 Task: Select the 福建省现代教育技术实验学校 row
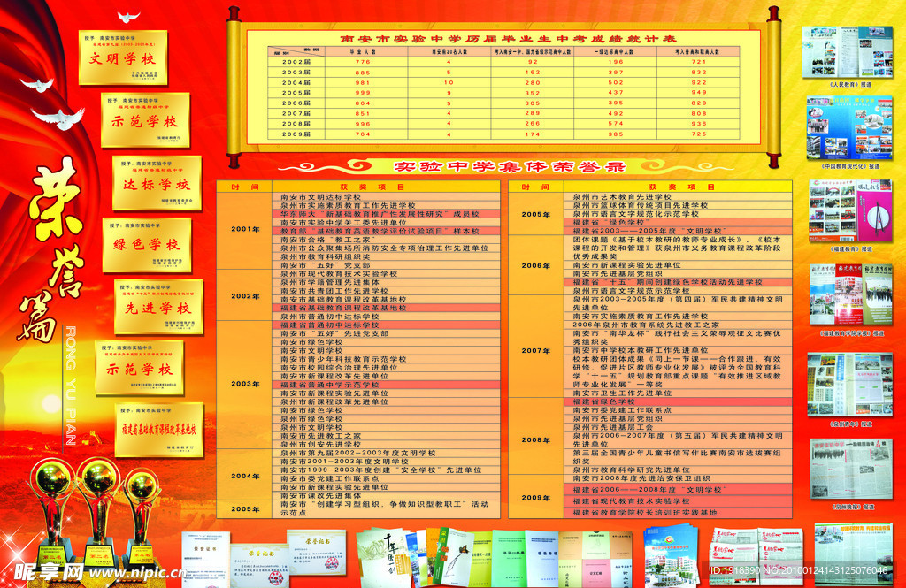(x=678, y=501)
